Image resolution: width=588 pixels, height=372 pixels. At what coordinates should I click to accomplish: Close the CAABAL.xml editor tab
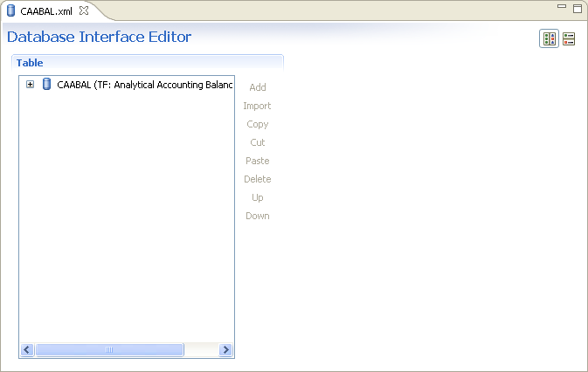click(x=84, y=10)
